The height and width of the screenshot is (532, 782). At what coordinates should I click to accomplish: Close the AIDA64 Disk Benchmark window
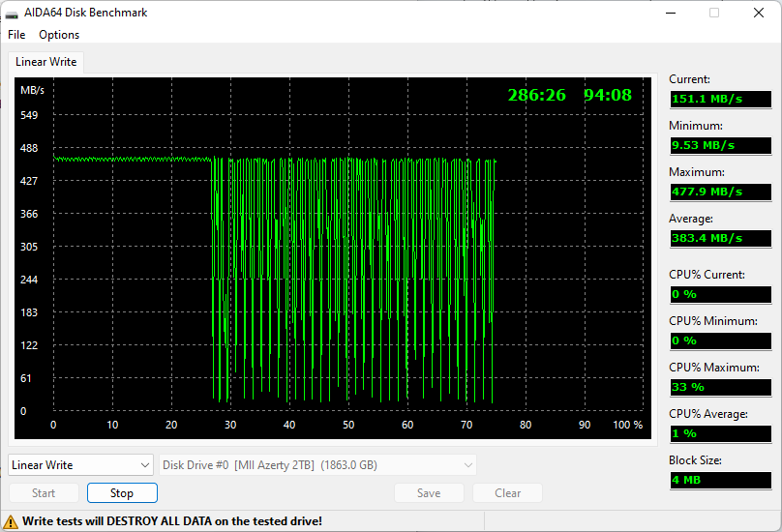coord(759,13)
